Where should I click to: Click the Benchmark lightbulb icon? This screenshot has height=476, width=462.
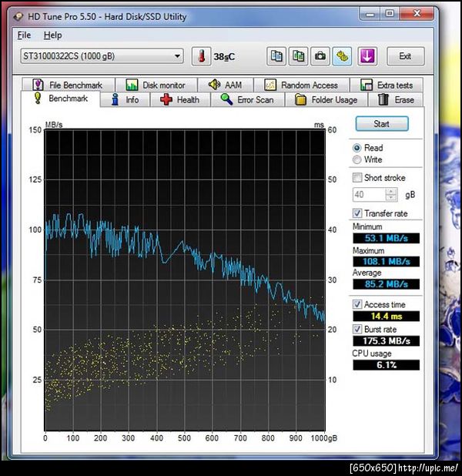(x=38, y=98)
